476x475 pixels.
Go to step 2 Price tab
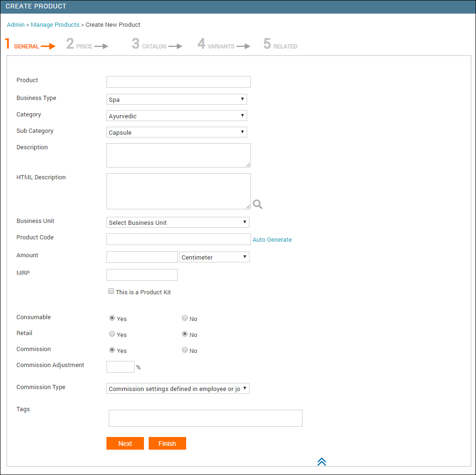coord(87,45)
